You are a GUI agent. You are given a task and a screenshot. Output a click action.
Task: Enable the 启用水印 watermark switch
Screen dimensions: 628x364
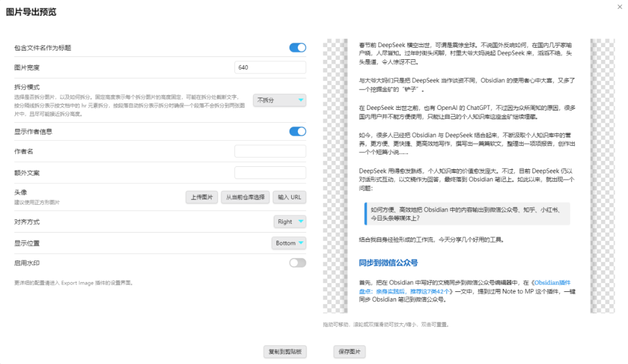298,263
